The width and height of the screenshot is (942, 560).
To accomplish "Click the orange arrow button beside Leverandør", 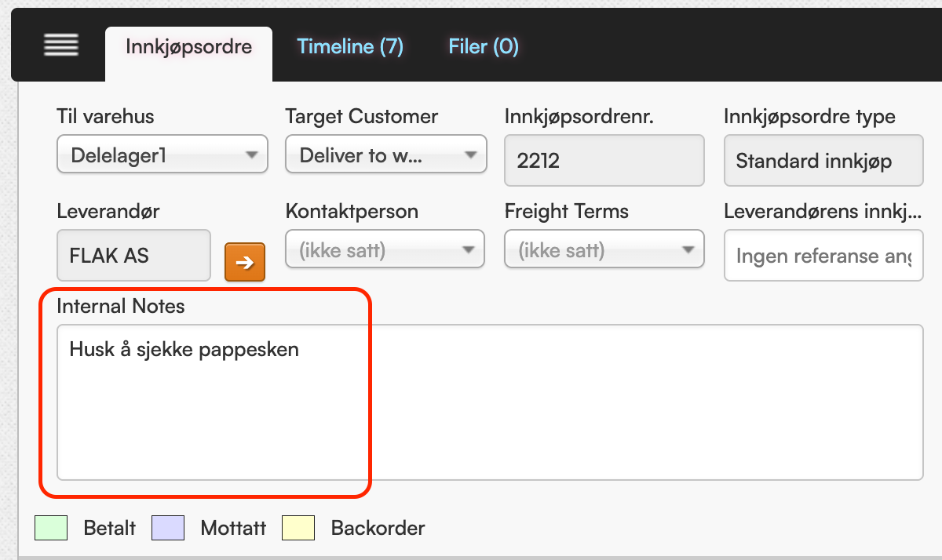I will pos(245,262).
